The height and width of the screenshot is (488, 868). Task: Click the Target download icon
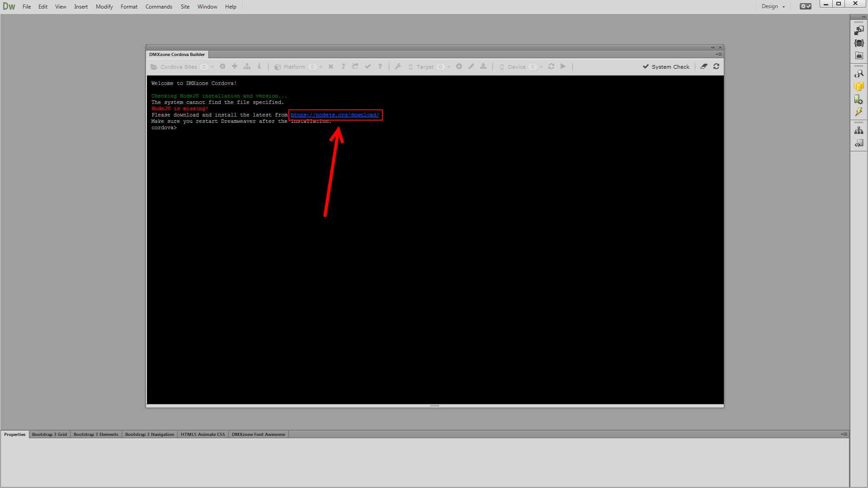click(x=483, y=66)
